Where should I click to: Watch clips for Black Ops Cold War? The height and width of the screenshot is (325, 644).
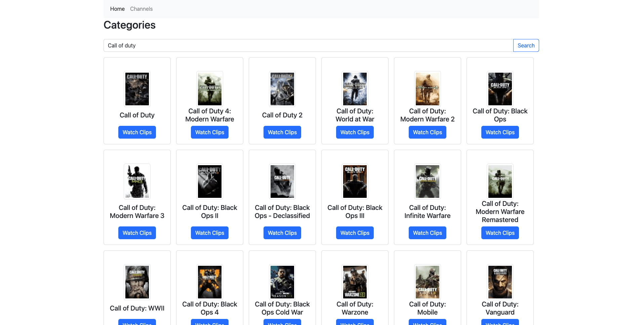tap(282, 323)
